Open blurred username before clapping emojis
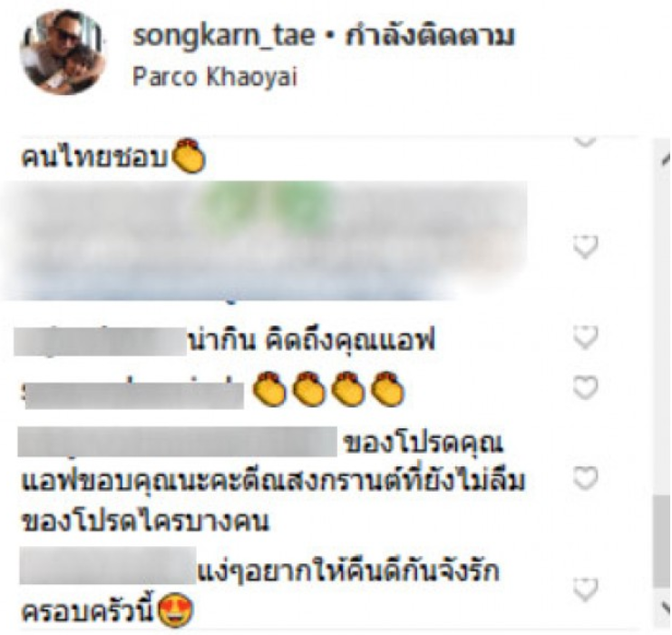 (133, 394)
